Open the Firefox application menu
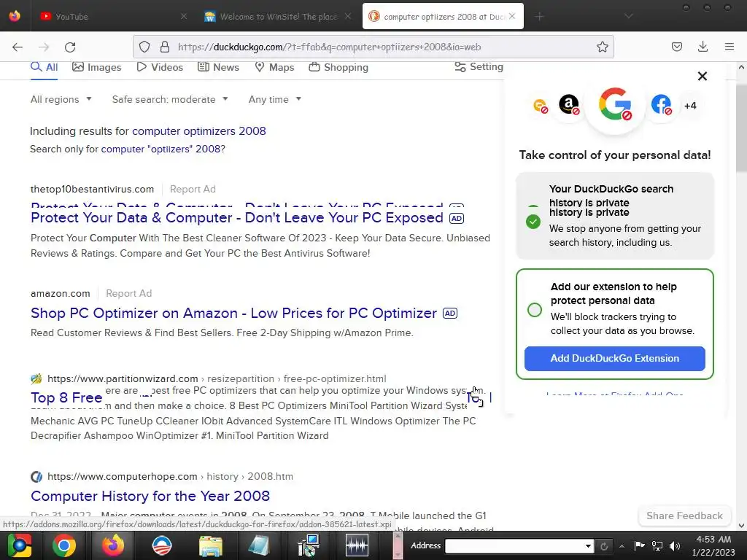The image size is (747, 560). (729, 47)
